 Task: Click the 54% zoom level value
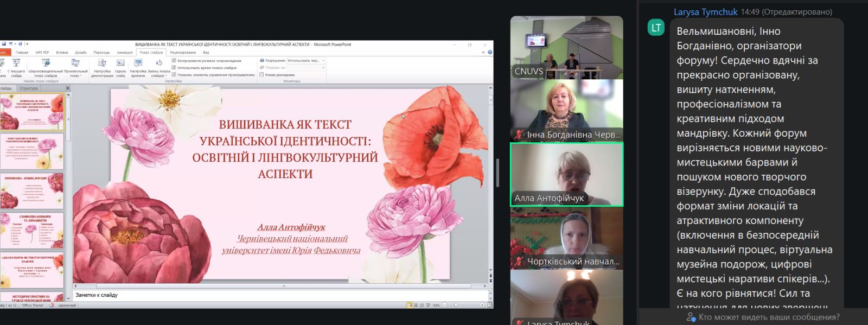[x=436, y=305]
